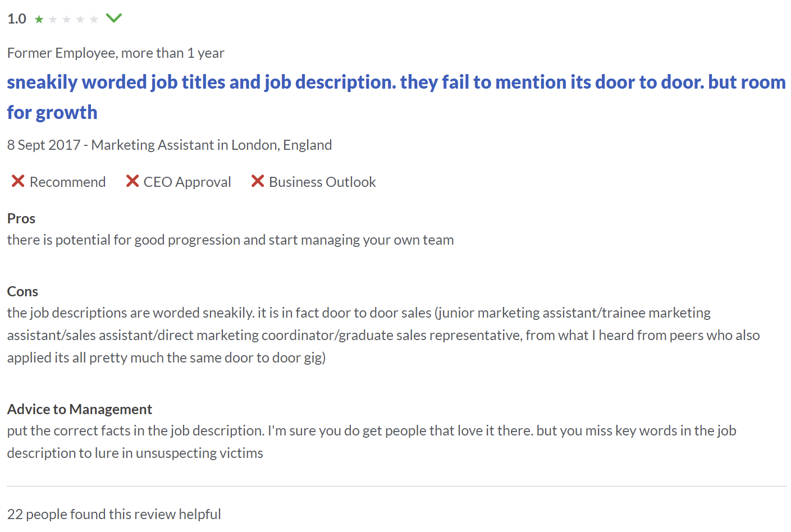Open the blue review title link

tap(396, 97)
